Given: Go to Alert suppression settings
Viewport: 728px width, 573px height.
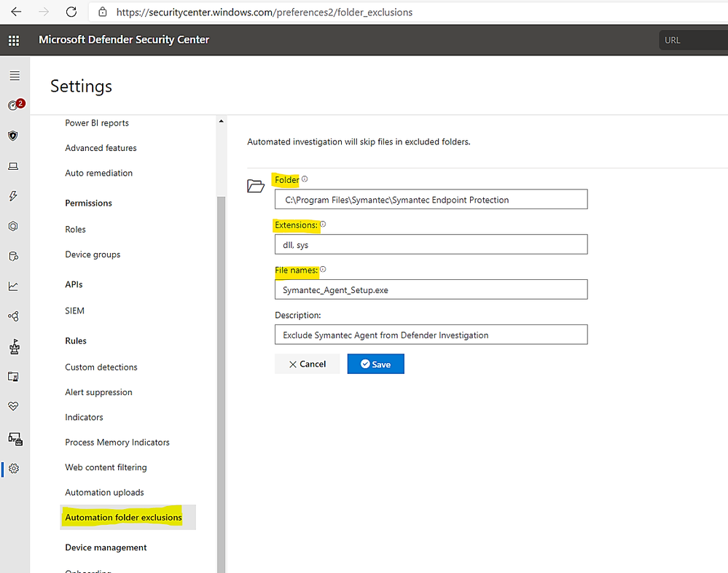Looking at the screenshot, I should tap(98, 392).
